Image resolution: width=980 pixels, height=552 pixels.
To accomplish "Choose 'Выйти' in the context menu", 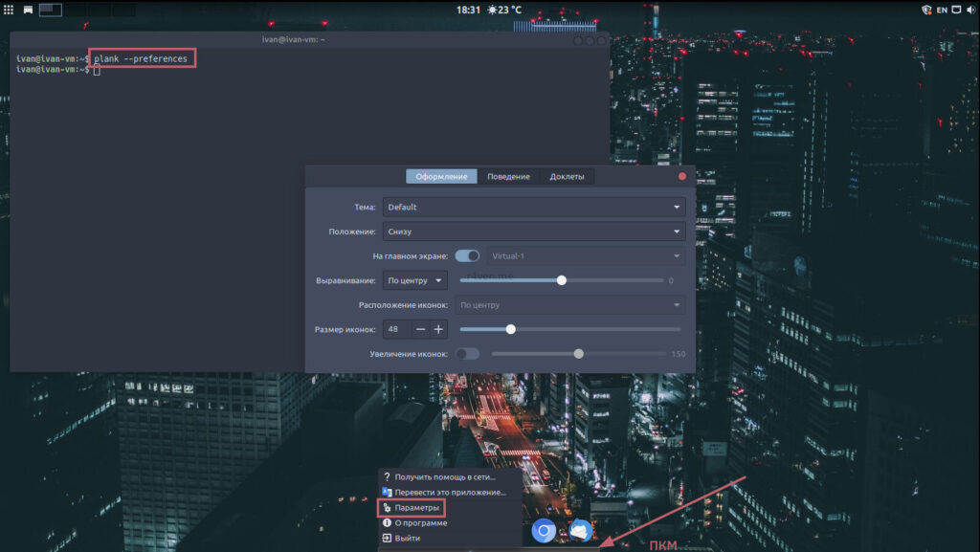I will click(408, 539).
